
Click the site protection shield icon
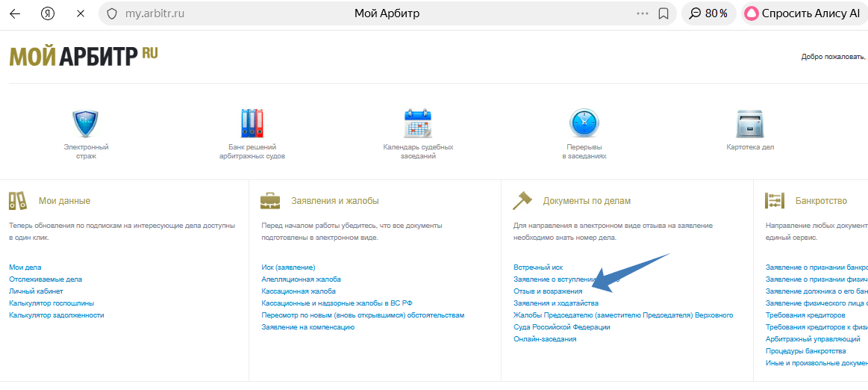112,14
